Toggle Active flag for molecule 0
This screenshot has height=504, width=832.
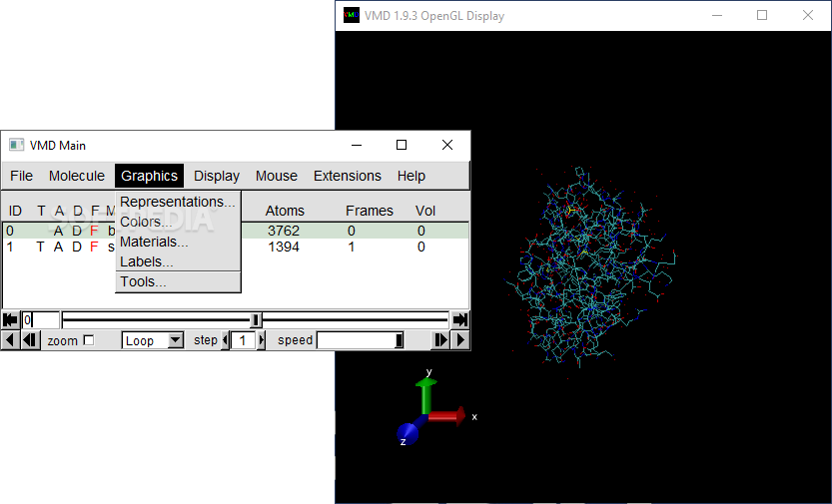(58, 232)
